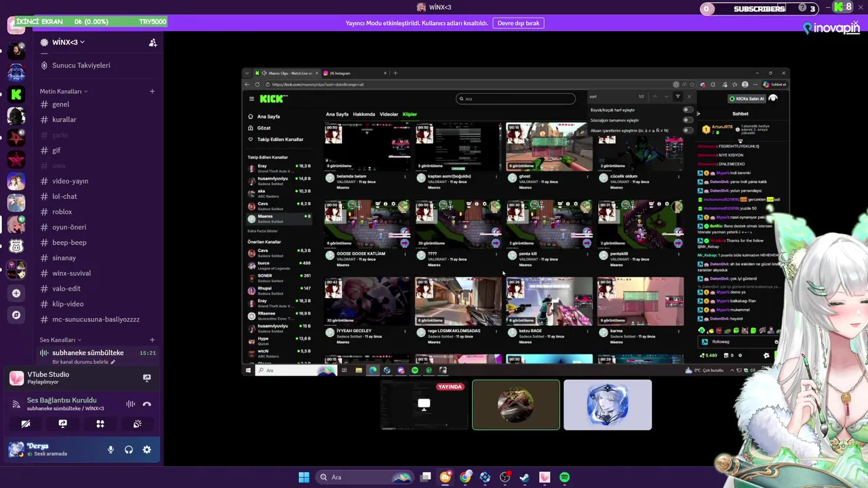Open the oyun-öneri text channel
The width and height of the screenshot is (868, 488).
pyautogui.click(x=98, y=227)
